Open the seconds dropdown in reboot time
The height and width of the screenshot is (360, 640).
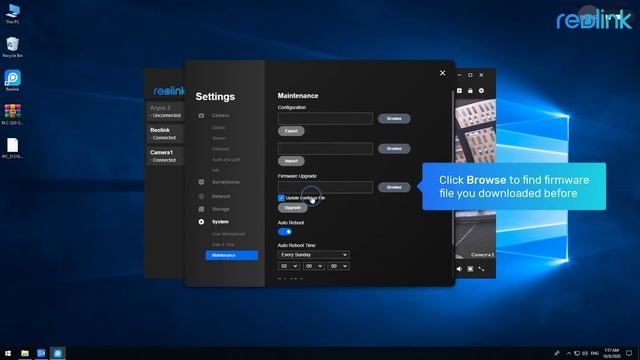pos(338,266)
